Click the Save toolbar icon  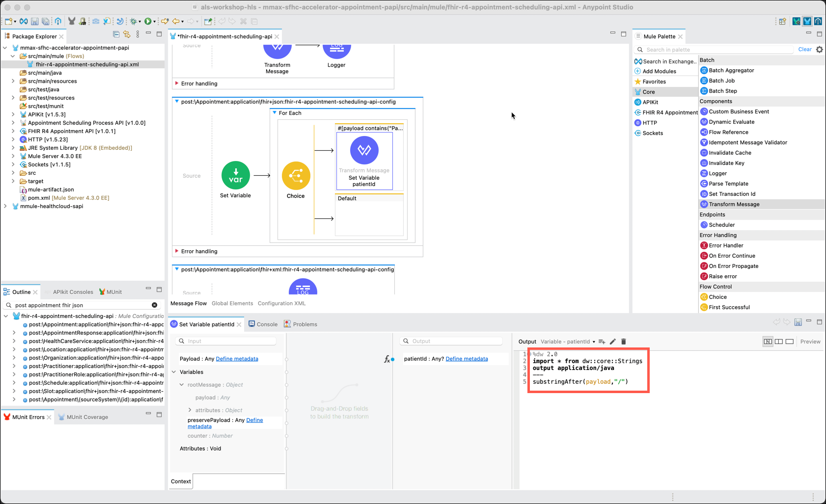tap(34, 22)
